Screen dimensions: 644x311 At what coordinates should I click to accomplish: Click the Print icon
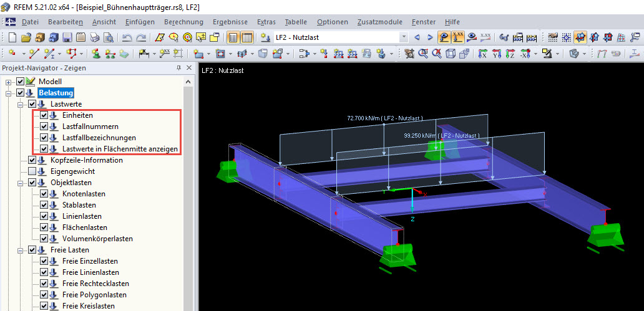pyautogui.click(x=95, y=38)
